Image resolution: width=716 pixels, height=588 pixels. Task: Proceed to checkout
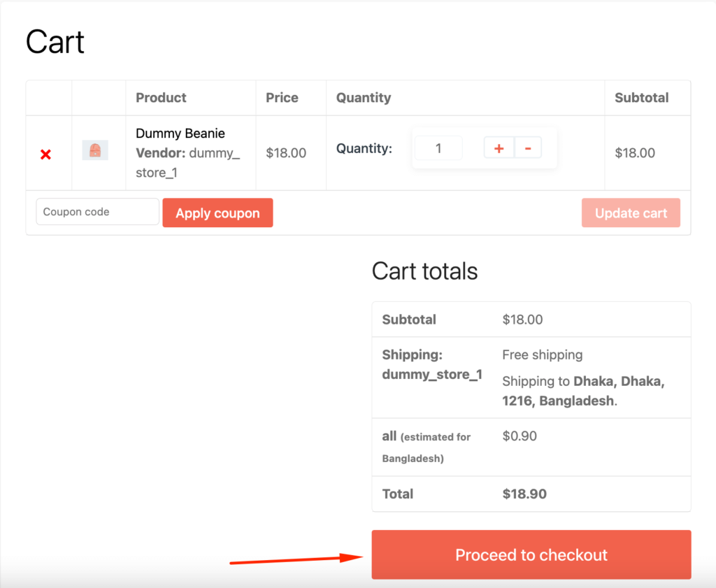coord(531,554)
